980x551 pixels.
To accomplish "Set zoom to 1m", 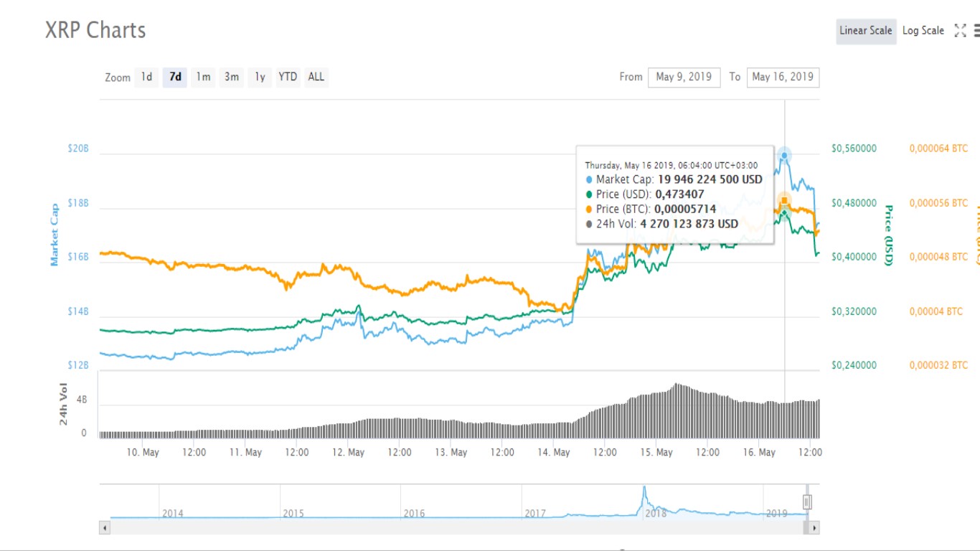I will click(204, 77).
